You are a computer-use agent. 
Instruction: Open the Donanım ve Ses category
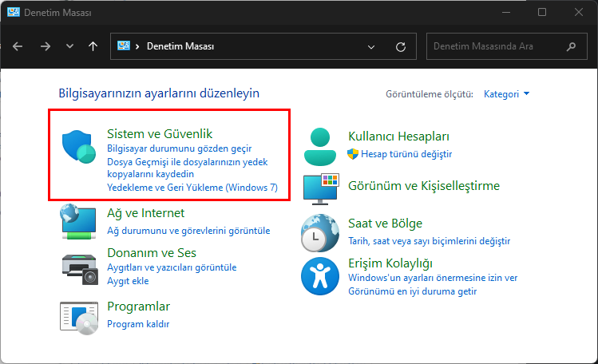152,253
